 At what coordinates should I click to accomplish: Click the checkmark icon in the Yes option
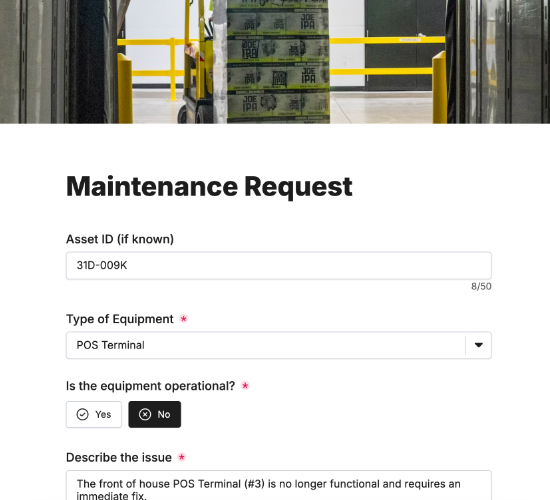point(82,414)
